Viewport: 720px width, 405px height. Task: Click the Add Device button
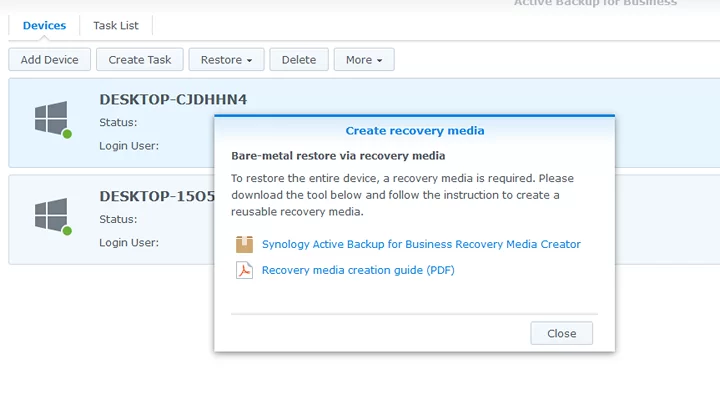50,60
